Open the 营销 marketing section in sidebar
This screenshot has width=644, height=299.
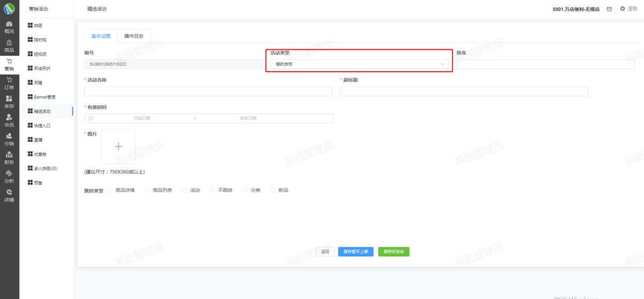[x=9, y=65]
